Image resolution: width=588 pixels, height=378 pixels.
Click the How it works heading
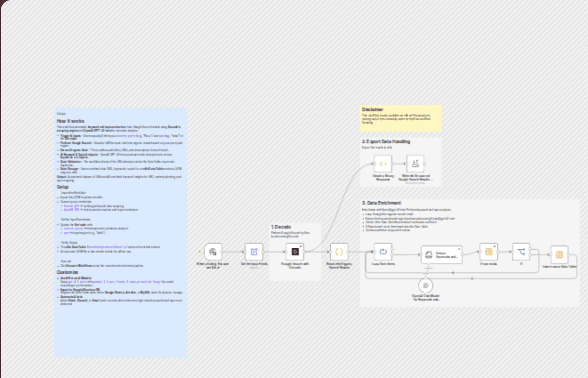click(70, 121)
